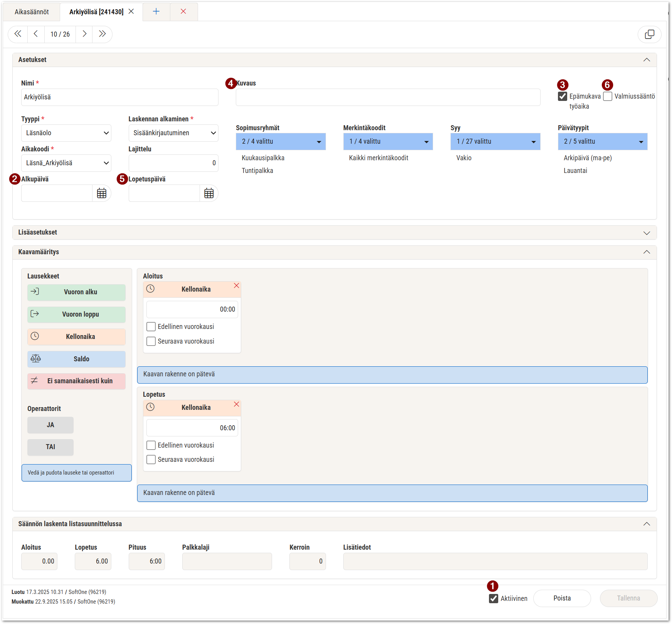Click the copy record icon at top right
This screenshot has width=672, height=624.
point(649,34)
